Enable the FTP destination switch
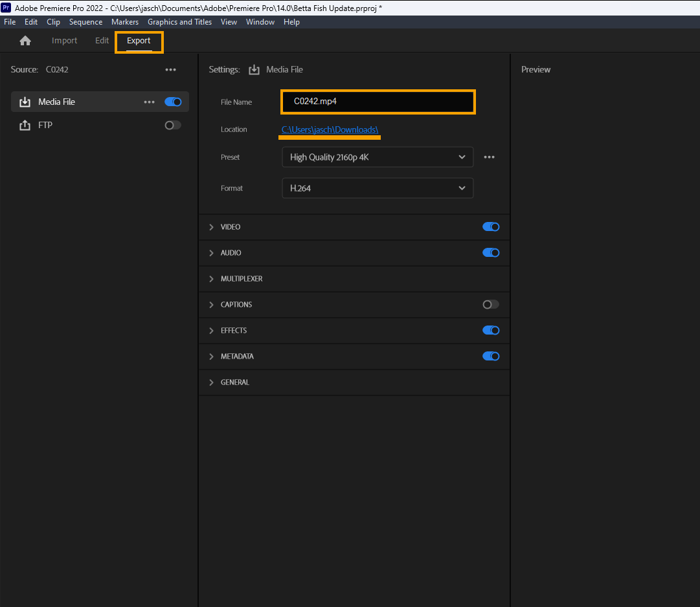The height and width of the screenshot is (607, 700). click(x=173, y=126)
